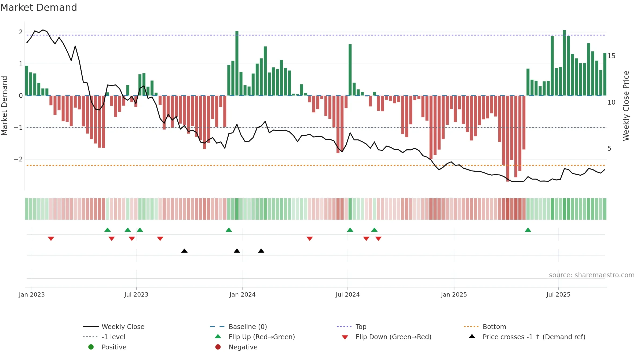Image resolution: width=644 pixels, height=362 pixels.
Task: Click the −2 tick on left axis
Action: pos(18,159)
